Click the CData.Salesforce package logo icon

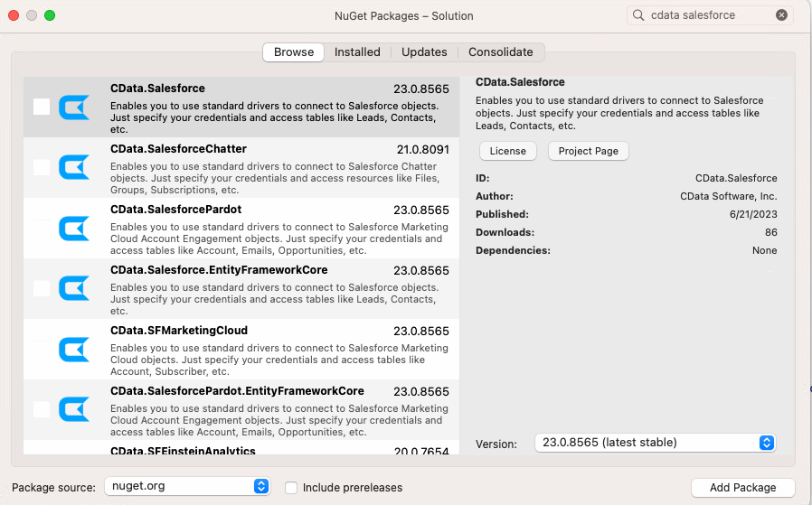point(74,108)
